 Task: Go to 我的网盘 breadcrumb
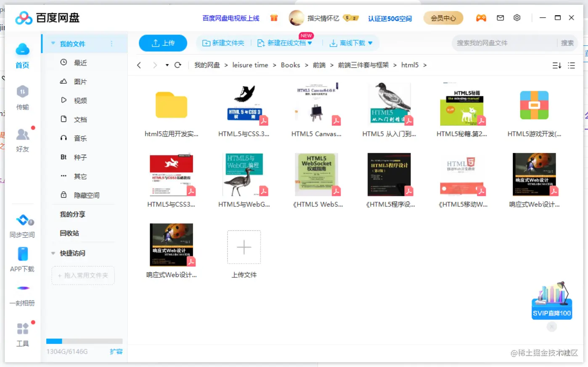click(207, 65)
